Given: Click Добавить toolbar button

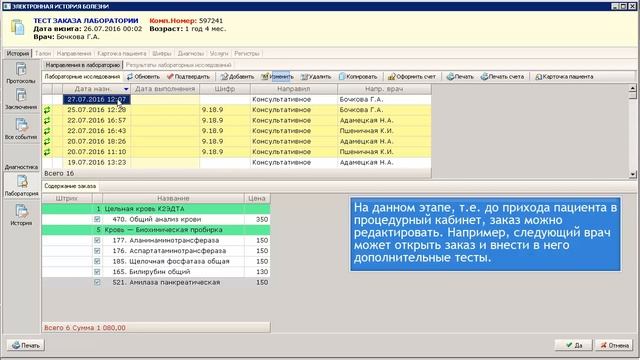Looking at the screenshot, I should click(237, 77).
